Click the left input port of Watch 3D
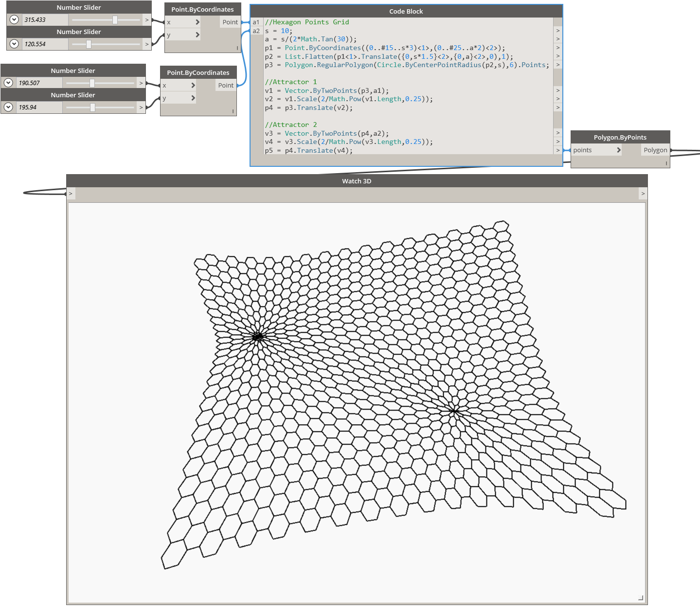 pos(71,193)
